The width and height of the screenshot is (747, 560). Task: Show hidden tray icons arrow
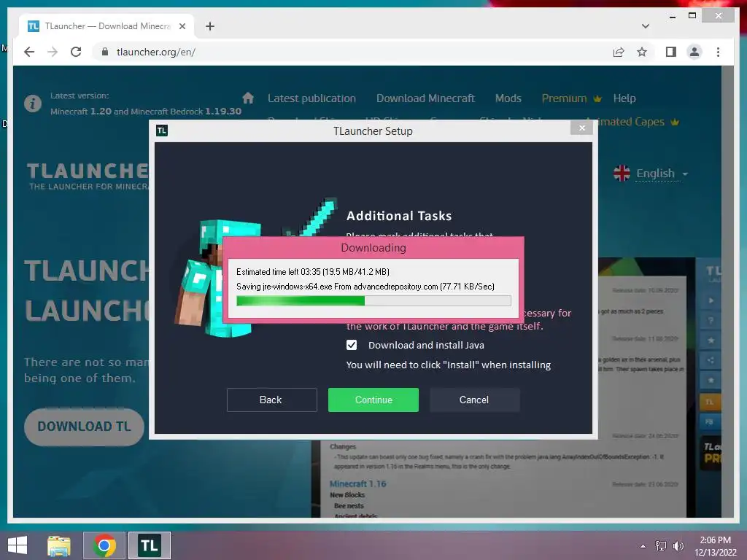tap(643, 546)
